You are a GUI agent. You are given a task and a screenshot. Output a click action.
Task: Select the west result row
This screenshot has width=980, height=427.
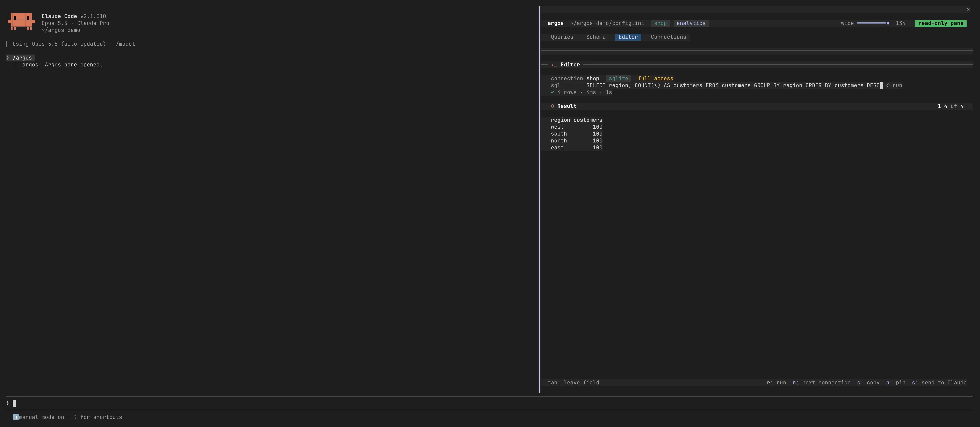576,127
